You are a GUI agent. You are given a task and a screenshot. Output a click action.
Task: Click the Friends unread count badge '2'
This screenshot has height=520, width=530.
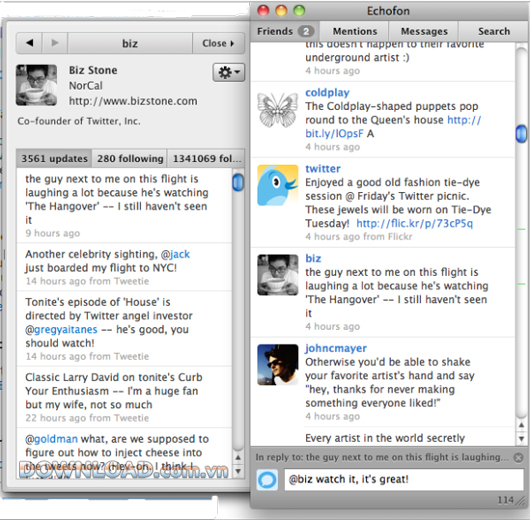coord(306,31)
